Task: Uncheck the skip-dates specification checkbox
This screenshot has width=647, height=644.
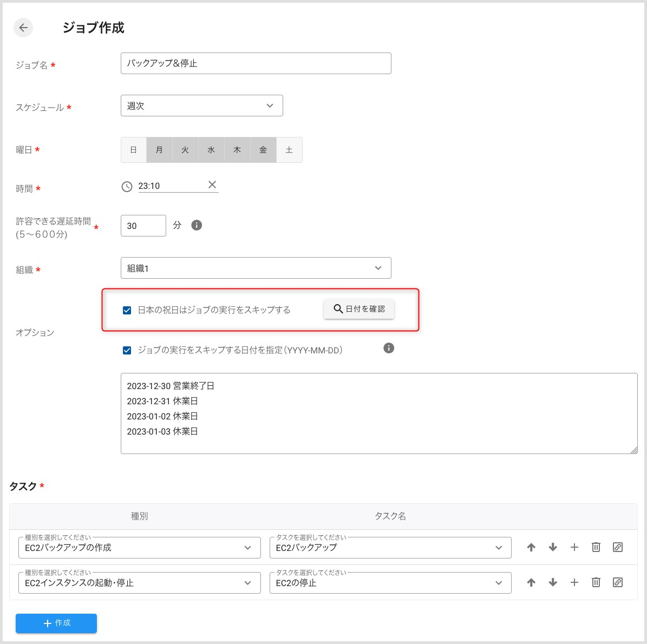Action: [127, 350]
